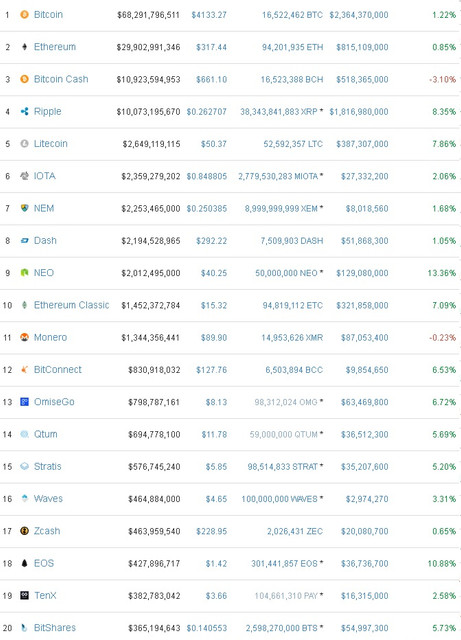Image resolution: width=461 pixels, height=640 pixels.
Task: Open the Dash name link
Action: [45, 240]
